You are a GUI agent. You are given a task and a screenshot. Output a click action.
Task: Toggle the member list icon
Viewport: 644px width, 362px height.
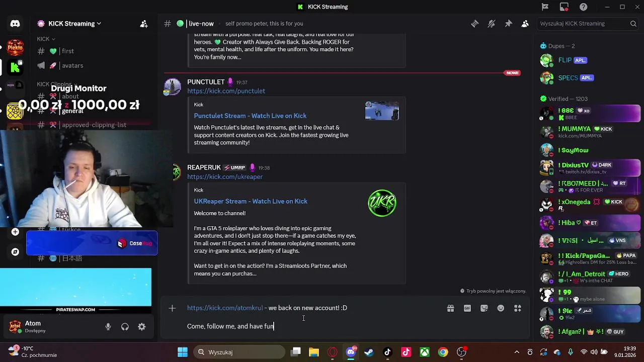tap(525, 24)
